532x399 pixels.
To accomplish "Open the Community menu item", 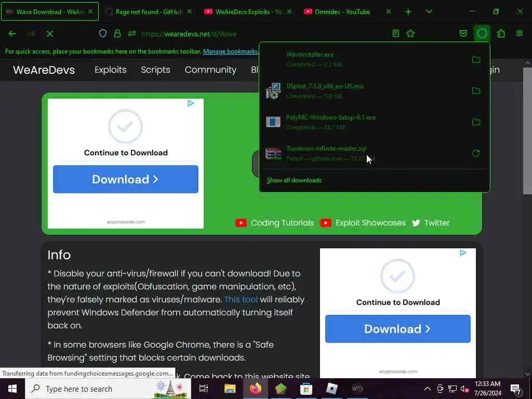I will (x=210, y=70).
